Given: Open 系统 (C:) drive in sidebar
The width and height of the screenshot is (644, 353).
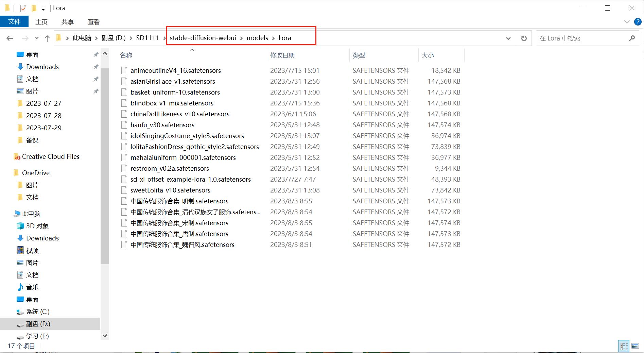Looking at the screenshot, I should click(38, 312).
